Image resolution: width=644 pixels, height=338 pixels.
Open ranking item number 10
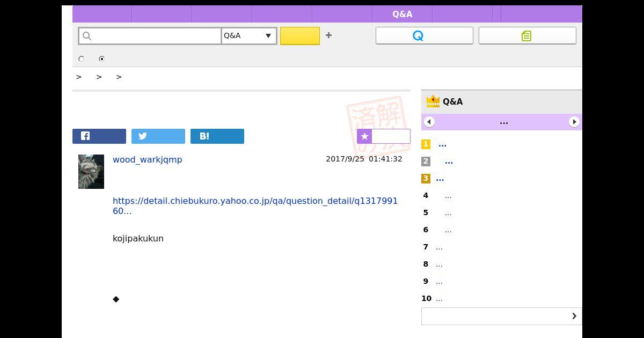click(x=439, y=299)
